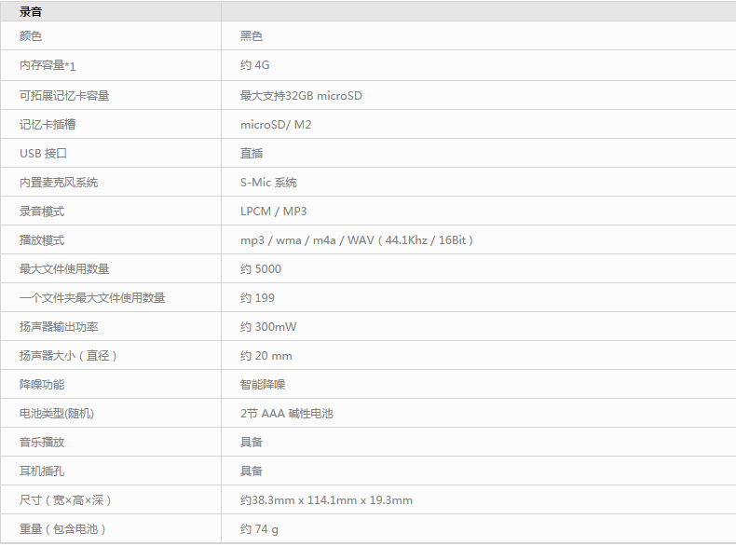Select the 一个文件夹最大文件使用数量 label
Image resolution: width=736 pixels, height=560 pixels.
(x=92, y=298)
